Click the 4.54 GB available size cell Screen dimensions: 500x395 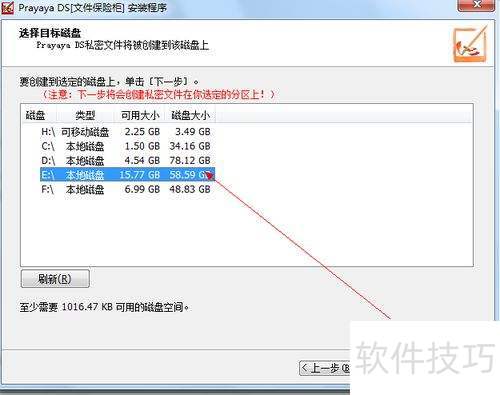[x=142, y=161]
